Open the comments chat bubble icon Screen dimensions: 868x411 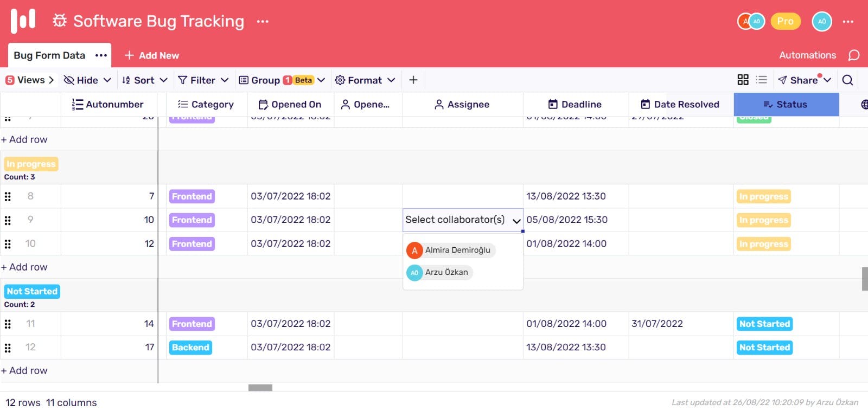click(853, 55)
